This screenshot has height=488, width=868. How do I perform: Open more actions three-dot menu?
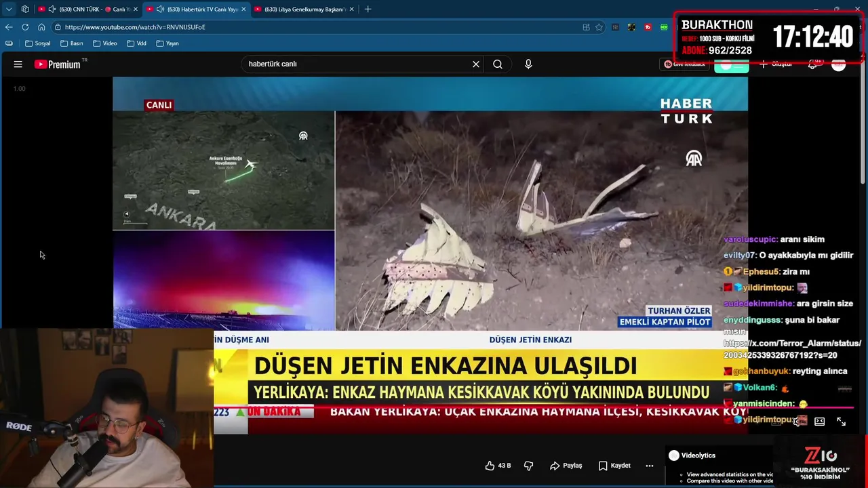coord(650,466)
